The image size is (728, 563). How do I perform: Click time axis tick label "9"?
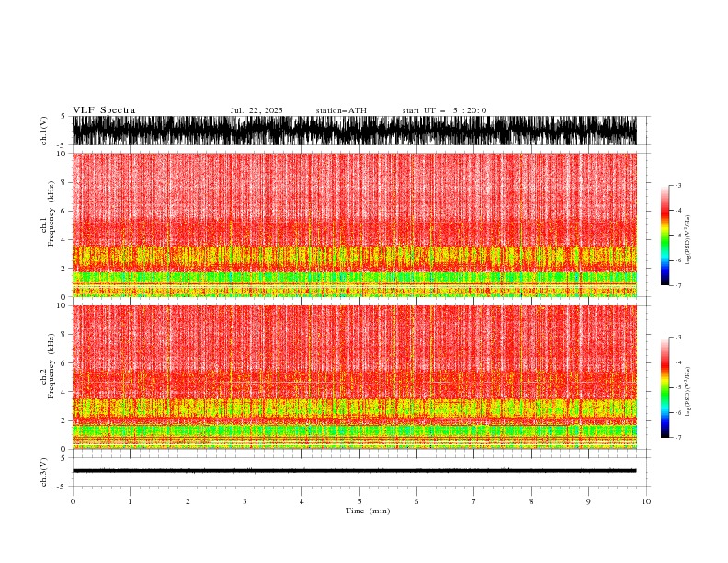(588, 501)
